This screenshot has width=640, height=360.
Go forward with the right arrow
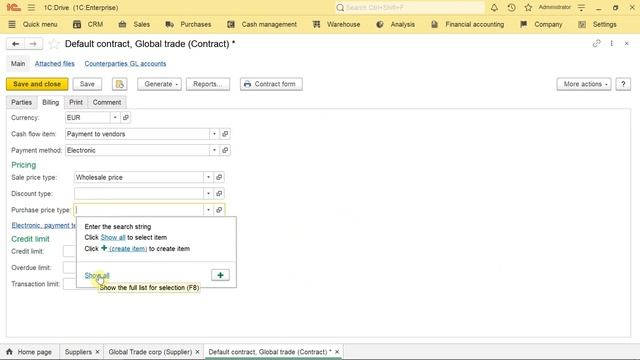(33, 44)
